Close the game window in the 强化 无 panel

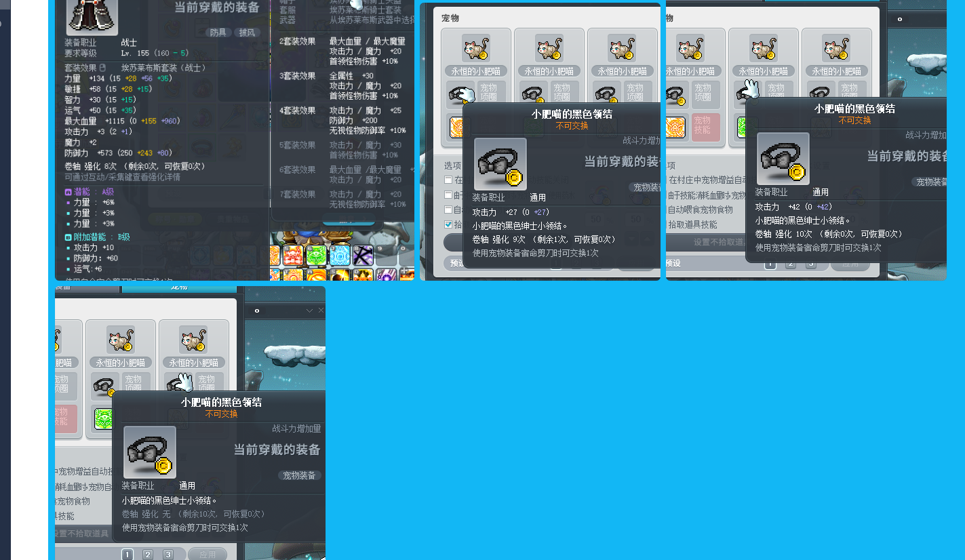tap(321, 311)
